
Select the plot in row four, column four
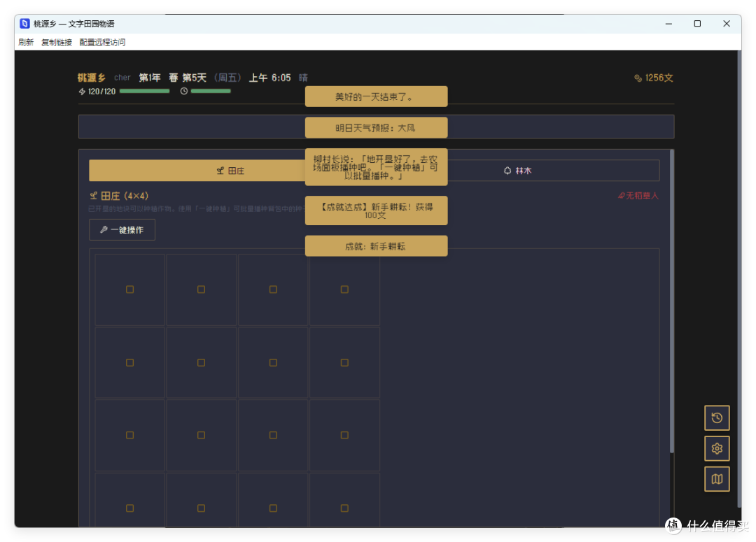pyautogui.click(x=344, y=500)
